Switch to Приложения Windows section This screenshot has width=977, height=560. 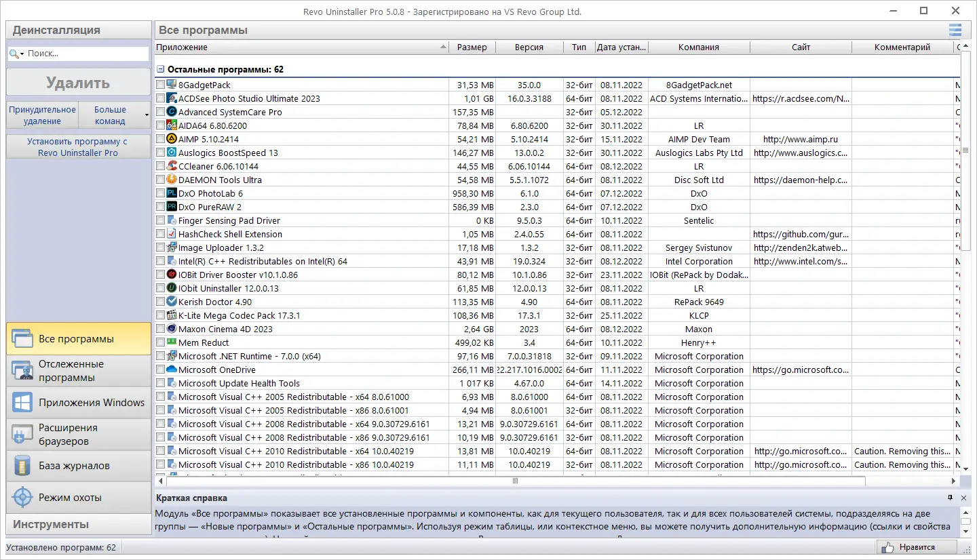tap(79, 403)
